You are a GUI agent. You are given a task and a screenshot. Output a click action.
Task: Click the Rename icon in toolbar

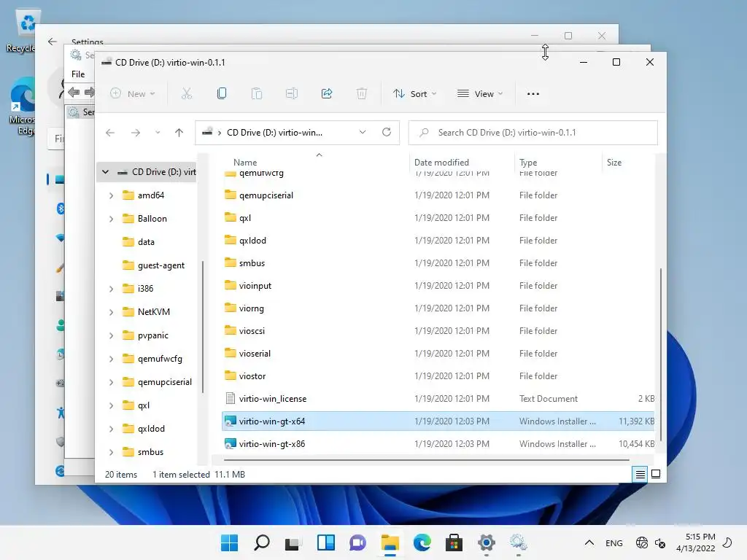(292, 94)
